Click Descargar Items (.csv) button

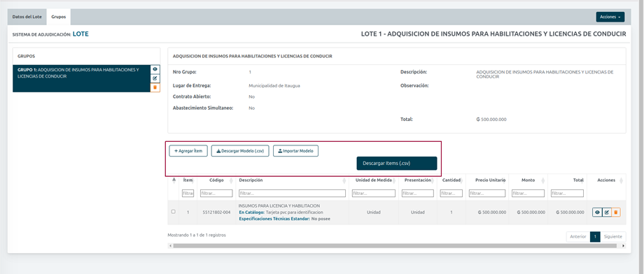[397, 164]
